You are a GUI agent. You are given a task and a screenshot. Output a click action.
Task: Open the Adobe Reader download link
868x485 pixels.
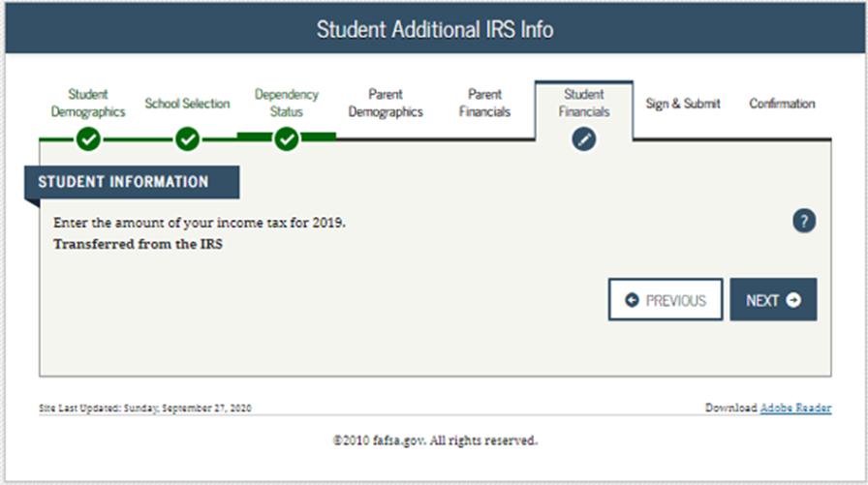[795, 408]
